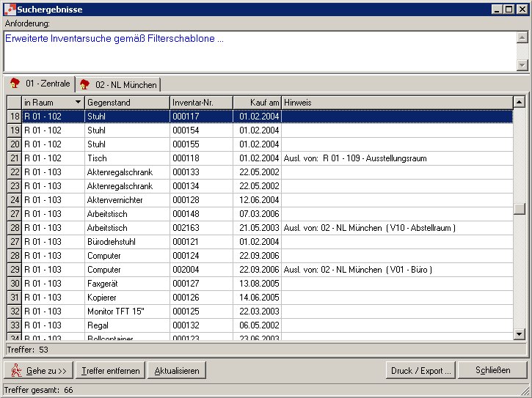
Task: Click purchase date 14.06.2005
Action: tap(259, 298)
